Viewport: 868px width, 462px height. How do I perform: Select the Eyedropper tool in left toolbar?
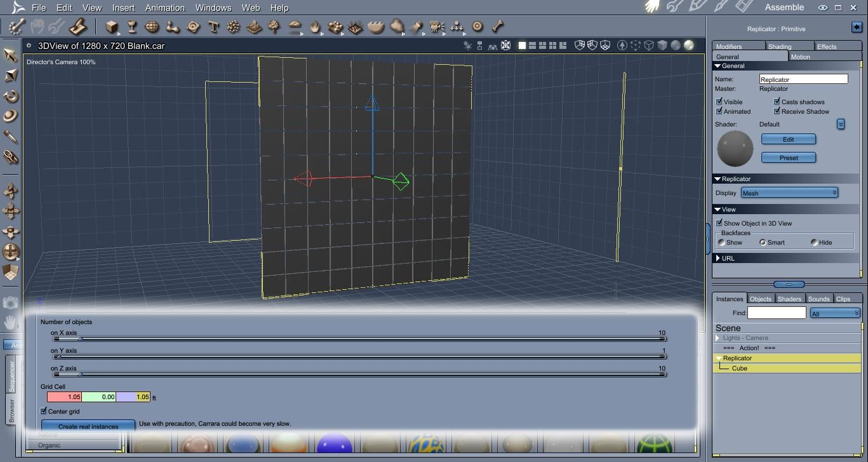point(11,137)
